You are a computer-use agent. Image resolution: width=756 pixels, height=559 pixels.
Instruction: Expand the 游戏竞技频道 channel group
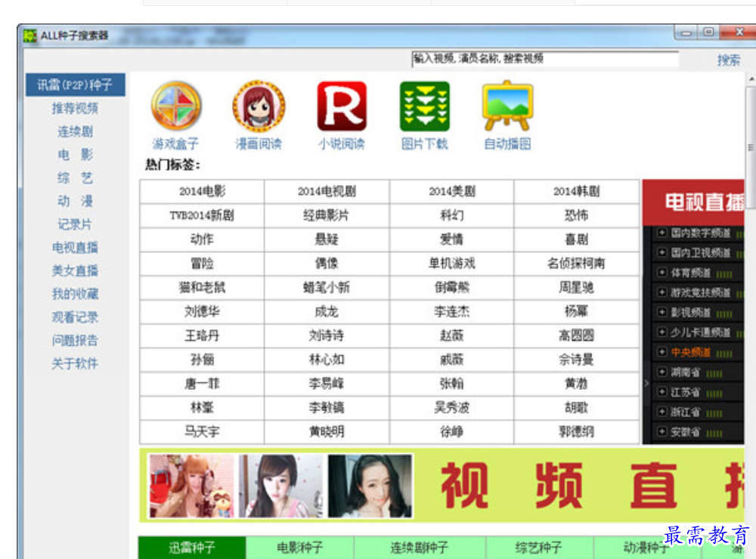662,292
